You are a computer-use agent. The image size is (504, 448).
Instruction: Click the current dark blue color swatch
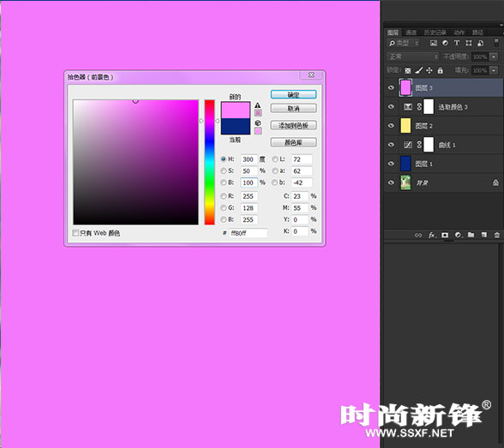(x=236, y=126)
